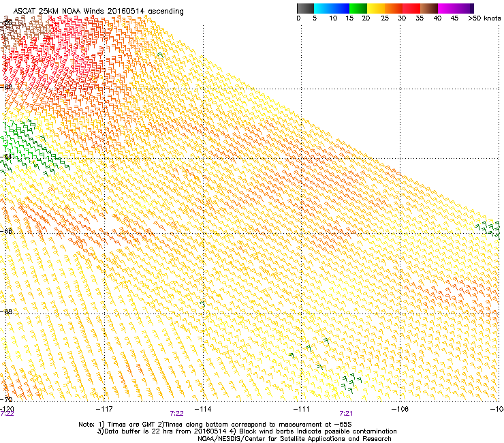Click the NOAA/NESDIS Center for Satellite Applications credit
The height and width of the screenshot is (443, 504).
[x=294, y=439]
